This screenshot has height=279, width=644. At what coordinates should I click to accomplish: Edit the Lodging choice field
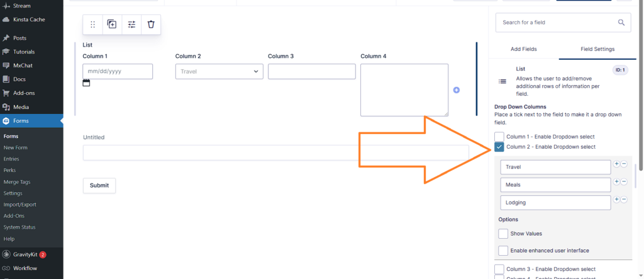pyautogui.click(x=556, y=202)
